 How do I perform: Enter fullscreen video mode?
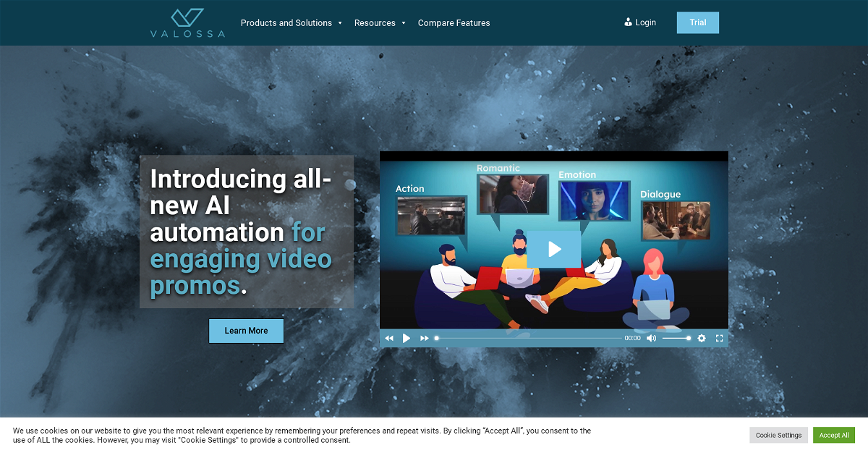[720, 338]
